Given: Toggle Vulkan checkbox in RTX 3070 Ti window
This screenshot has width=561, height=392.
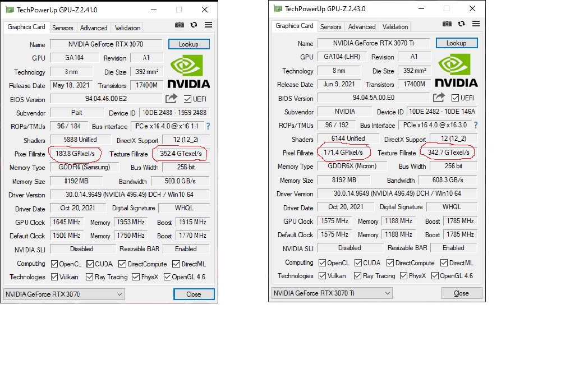Looking at the screenshot, I should [x=323, y=276].
